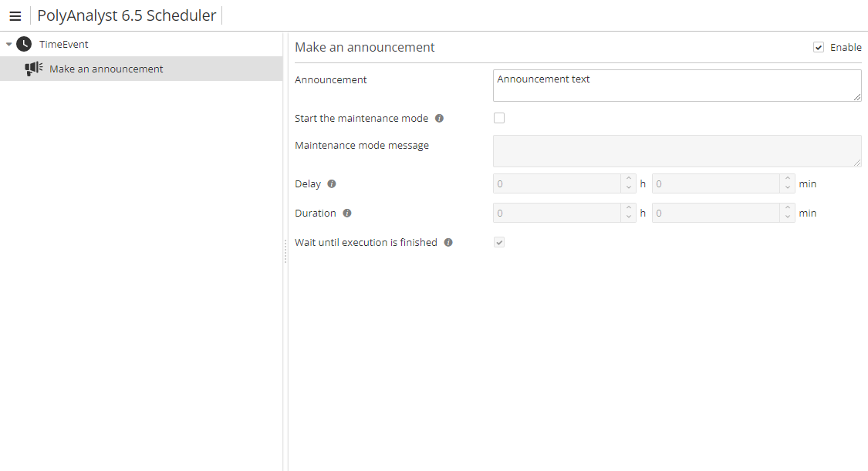Collapse the TimeEvent tree node arrow
The image size is (868, 471).
[x=8, y=45]
